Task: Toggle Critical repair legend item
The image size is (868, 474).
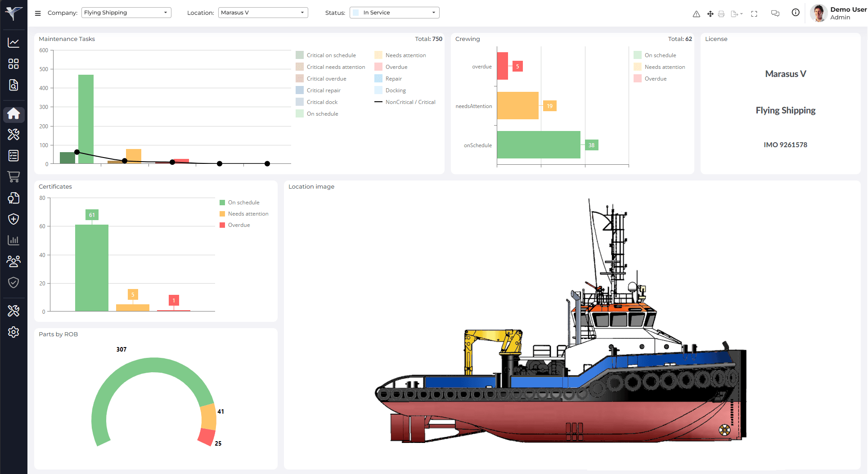Action: point(318,90)
